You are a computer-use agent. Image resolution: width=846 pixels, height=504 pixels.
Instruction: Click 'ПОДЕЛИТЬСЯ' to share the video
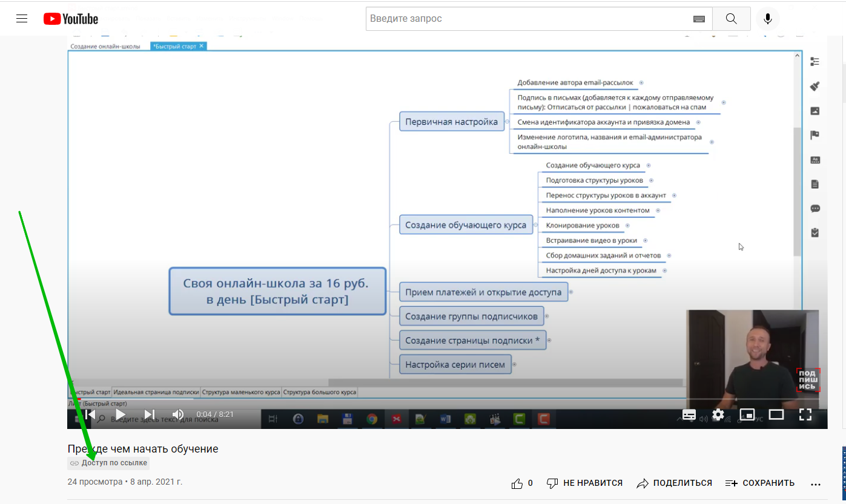pos(674,483)
